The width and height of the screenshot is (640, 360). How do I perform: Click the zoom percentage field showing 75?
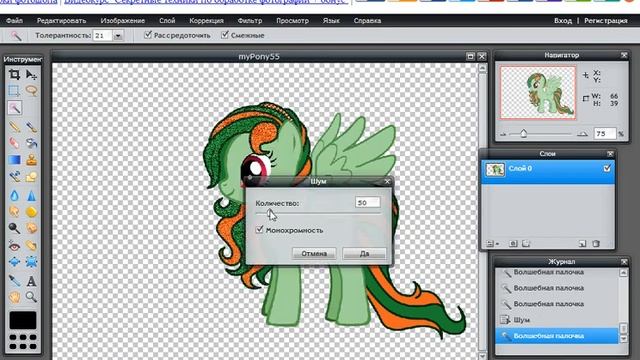point(605,133)
